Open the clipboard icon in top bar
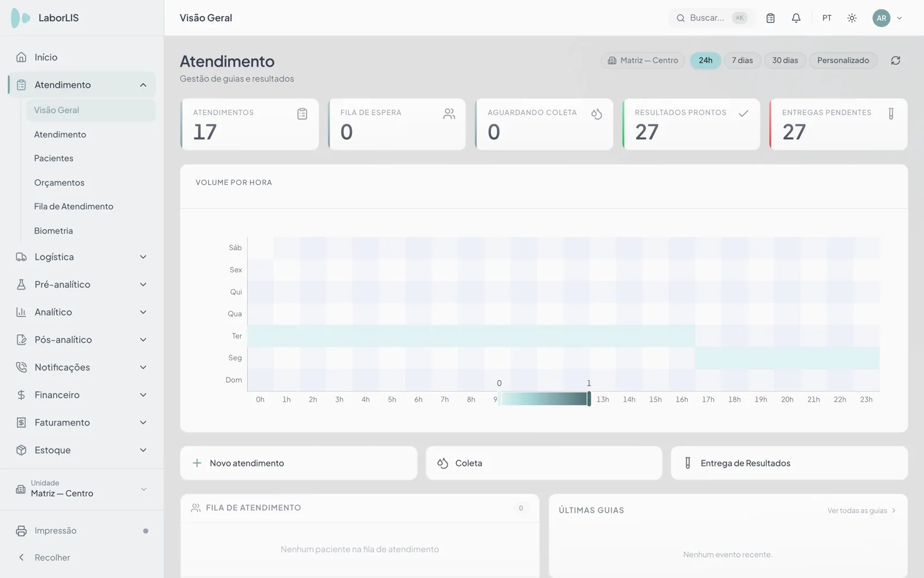924x578 pixels. coord(770,18)
